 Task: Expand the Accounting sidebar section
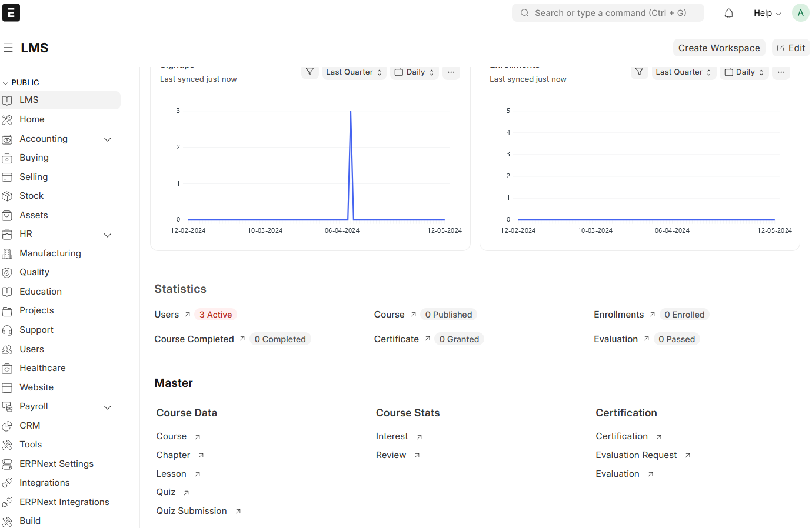click(x=108, y=139)
